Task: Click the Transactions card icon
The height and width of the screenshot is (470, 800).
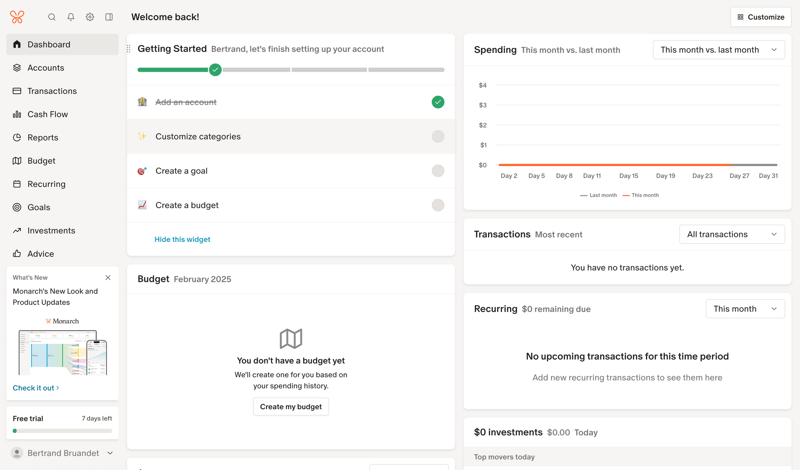Action: point(17,91)
